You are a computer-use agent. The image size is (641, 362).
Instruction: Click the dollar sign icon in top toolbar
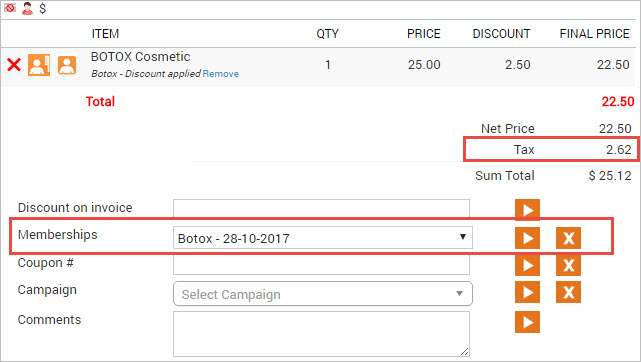tap(43, 8)
